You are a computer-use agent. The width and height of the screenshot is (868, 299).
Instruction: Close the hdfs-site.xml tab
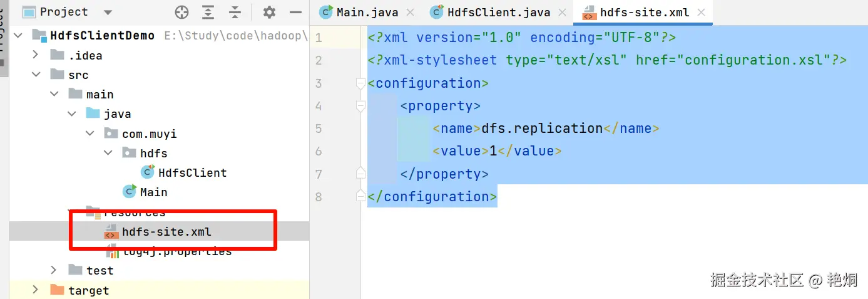click(702, 12)
